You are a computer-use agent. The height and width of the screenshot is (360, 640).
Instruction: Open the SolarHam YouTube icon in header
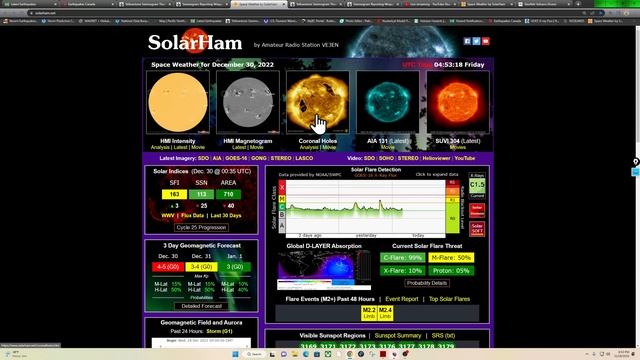click(x=485, y=41)
